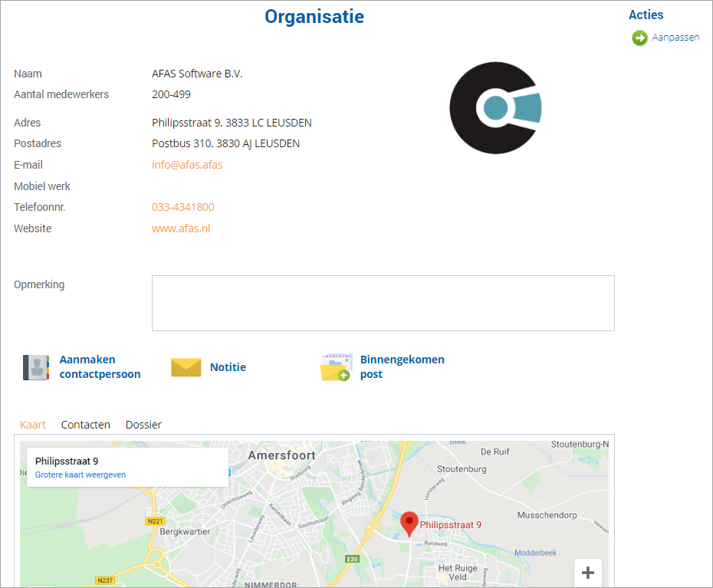This screenshot has height=588, width=713.
Task: Click the info@afas.afas email link
Action: 187,165
